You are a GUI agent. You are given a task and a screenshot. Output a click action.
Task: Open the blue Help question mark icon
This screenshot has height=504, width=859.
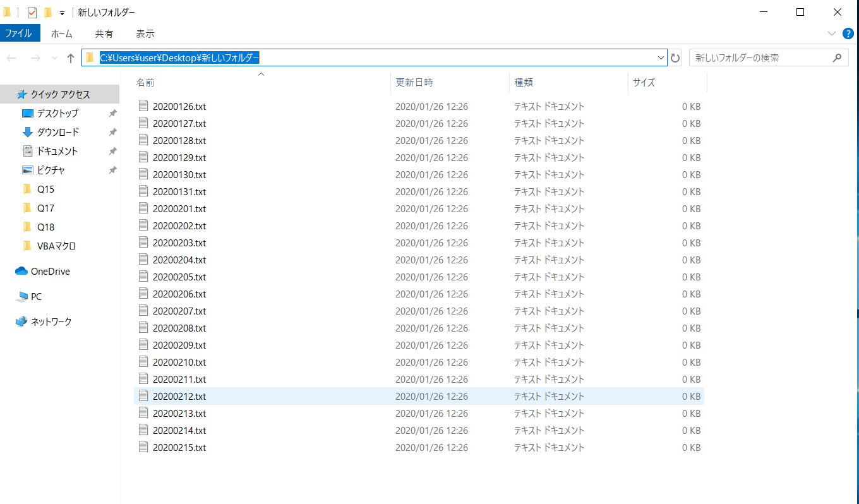pos(848,33)
